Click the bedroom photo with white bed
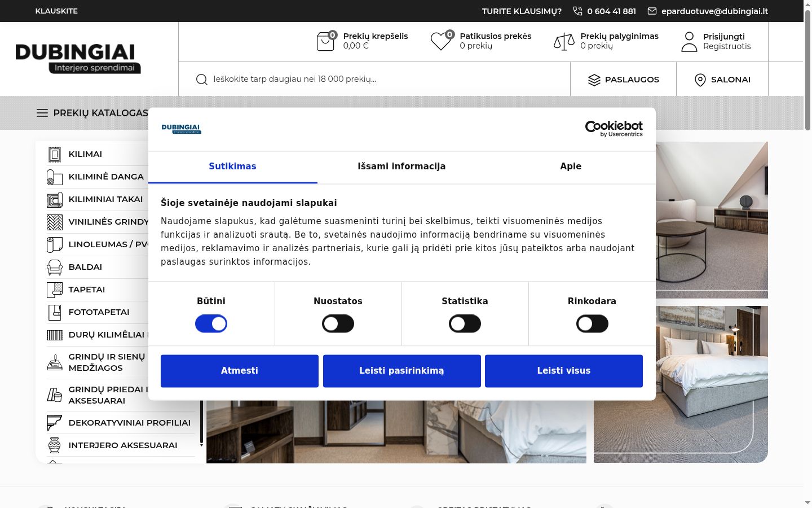 point(681,384)
